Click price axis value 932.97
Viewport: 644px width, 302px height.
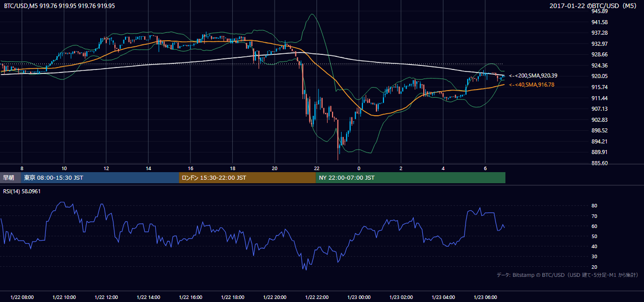pyautogui.click(x=600, y=44)
